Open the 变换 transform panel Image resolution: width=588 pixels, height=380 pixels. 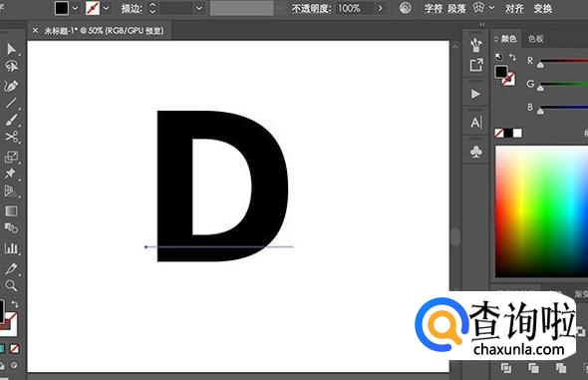pyautogui.click(x=542, y=8)
